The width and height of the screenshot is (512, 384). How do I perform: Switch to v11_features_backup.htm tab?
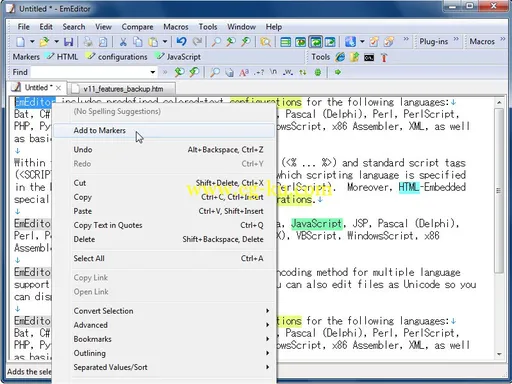pyautogui.click(x=121, y=89)
